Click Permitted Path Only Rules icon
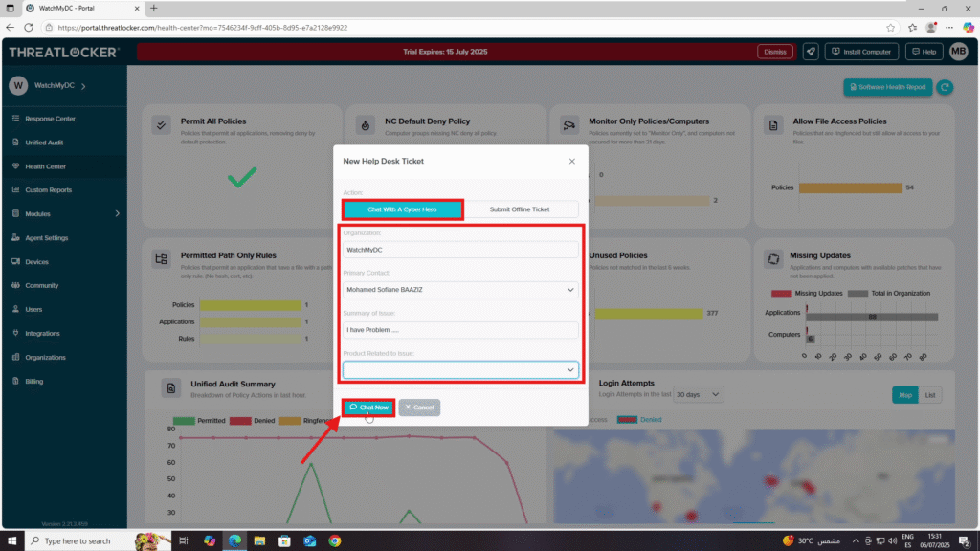 pos(161,258)
